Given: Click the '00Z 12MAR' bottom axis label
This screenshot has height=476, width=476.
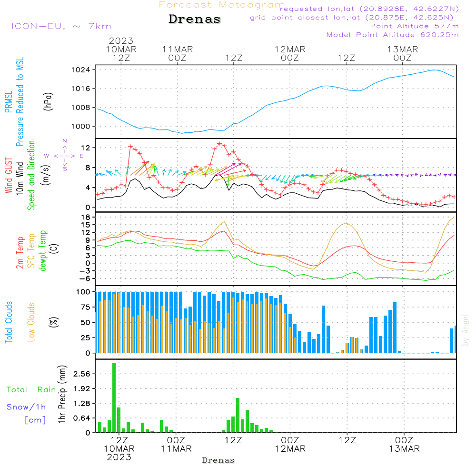Looking at the screenshot, I should 290,445.
